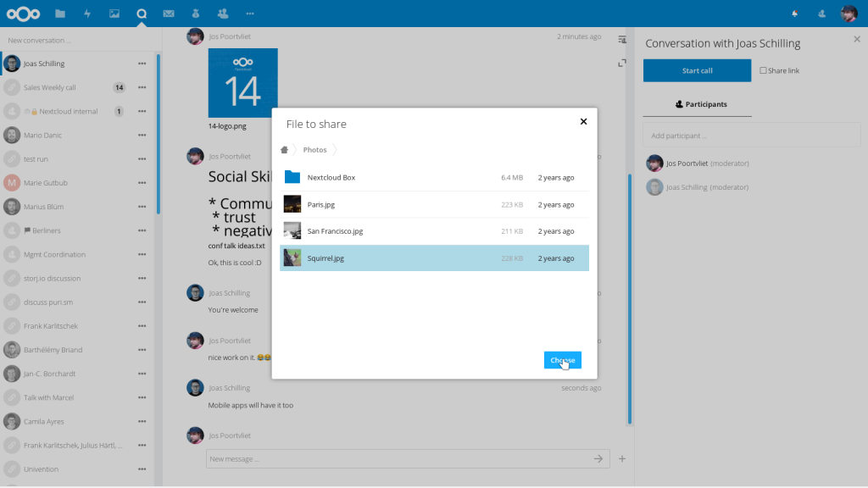Open the Nextcloud Box folder

[331, 177]
